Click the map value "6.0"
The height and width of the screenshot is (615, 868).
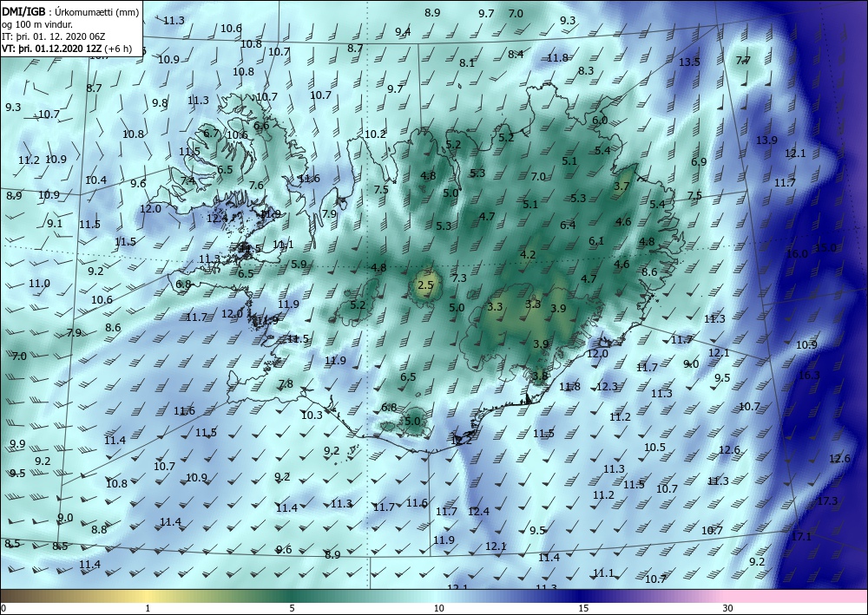pyautogui.click(x=600, y=120)
